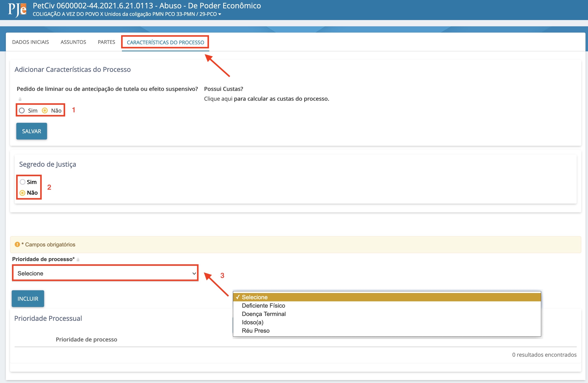Screen dimensions: 588x383
Task: Click the 'Prioridade Processual' section heading
Action: pyautogui.click(x=48, y=318)
